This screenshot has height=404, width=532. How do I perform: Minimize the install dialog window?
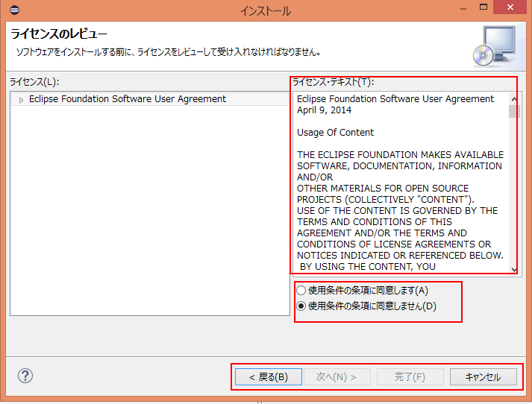(x=463, y=8)
